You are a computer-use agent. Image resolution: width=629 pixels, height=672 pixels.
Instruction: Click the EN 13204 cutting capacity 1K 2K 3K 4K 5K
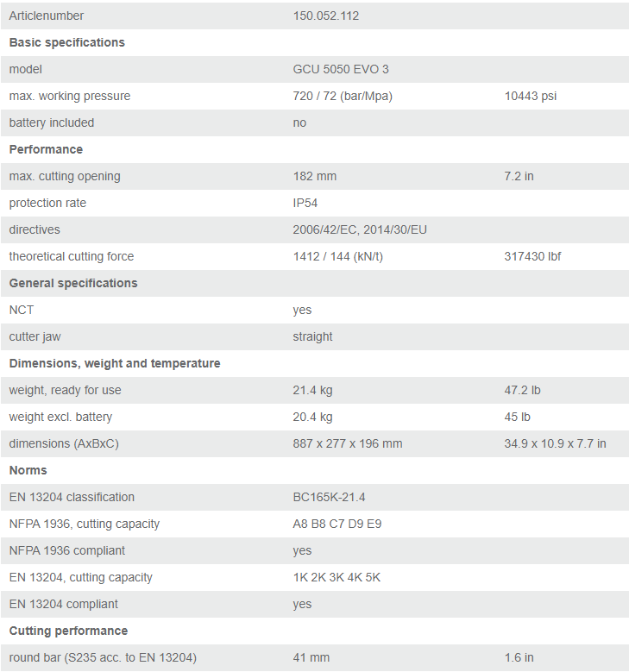pos(337,577)
